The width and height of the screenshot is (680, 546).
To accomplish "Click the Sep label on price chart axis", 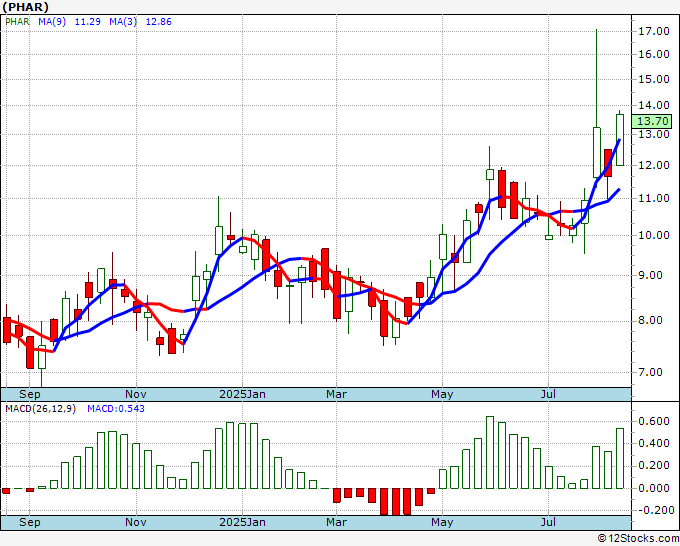I will tap(29, 394).
